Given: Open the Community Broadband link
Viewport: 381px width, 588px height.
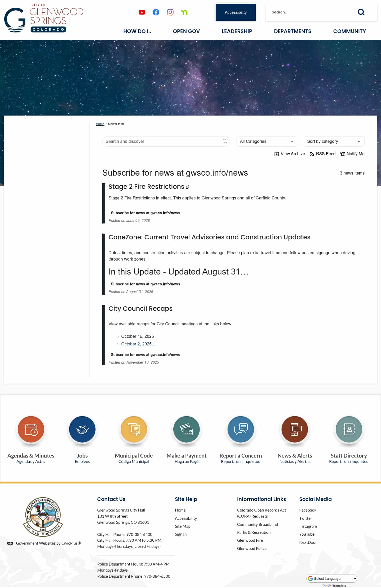Looking at the screenshot, I should pos(257,524).
